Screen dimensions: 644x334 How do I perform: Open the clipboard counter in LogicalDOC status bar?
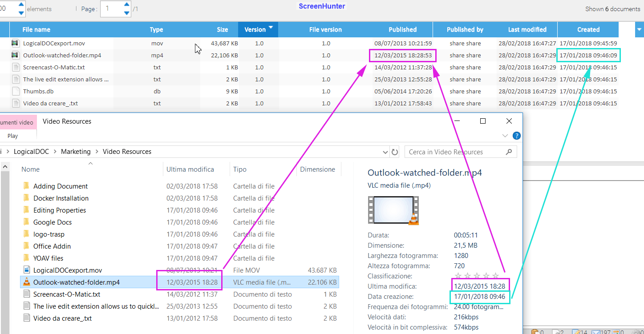(537, 331)
